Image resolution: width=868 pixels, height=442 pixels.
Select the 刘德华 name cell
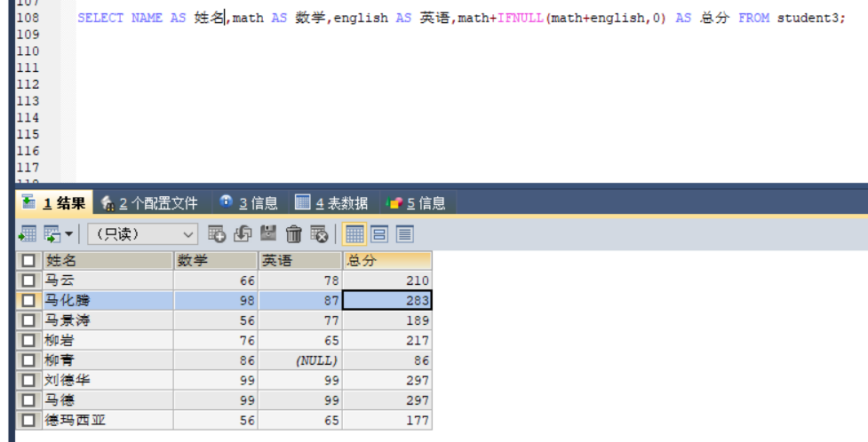tap(108, 380)
